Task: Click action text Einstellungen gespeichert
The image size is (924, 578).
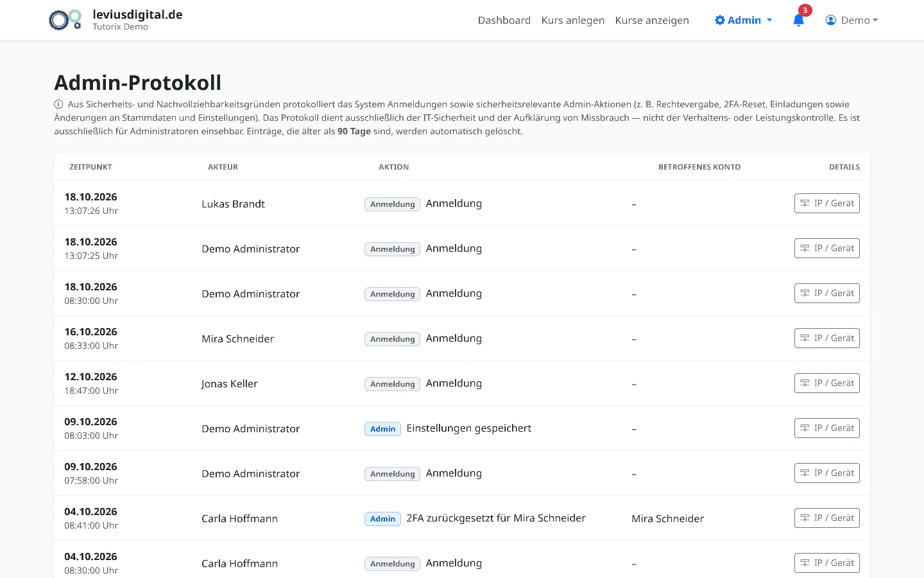Action: tap(468, 428)
